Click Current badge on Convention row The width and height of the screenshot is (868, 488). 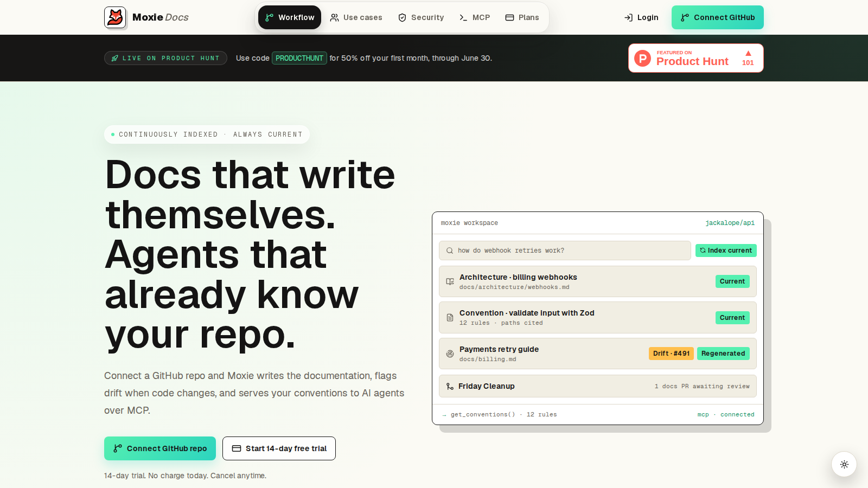[732, 318]
